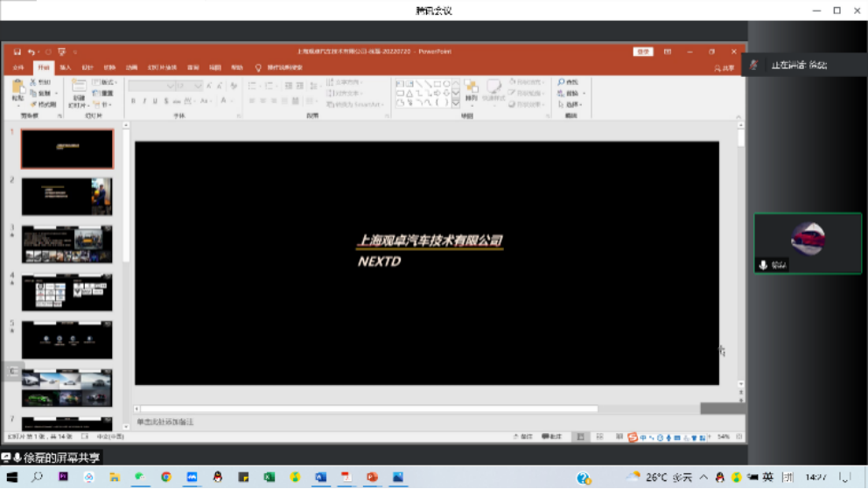Open the font size dropdown
Screen dimensions: 868x489
coord(198,86)
